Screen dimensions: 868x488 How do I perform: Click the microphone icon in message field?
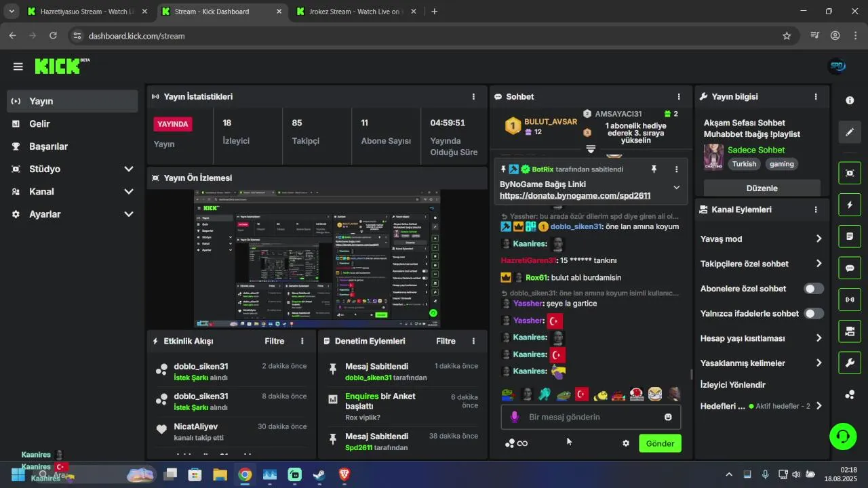point(515,417)
